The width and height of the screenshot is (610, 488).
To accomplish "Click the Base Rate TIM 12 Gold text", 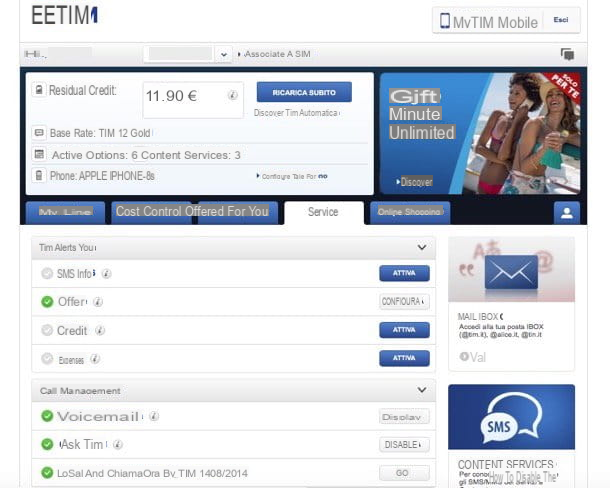I will (x=100, y=133).
